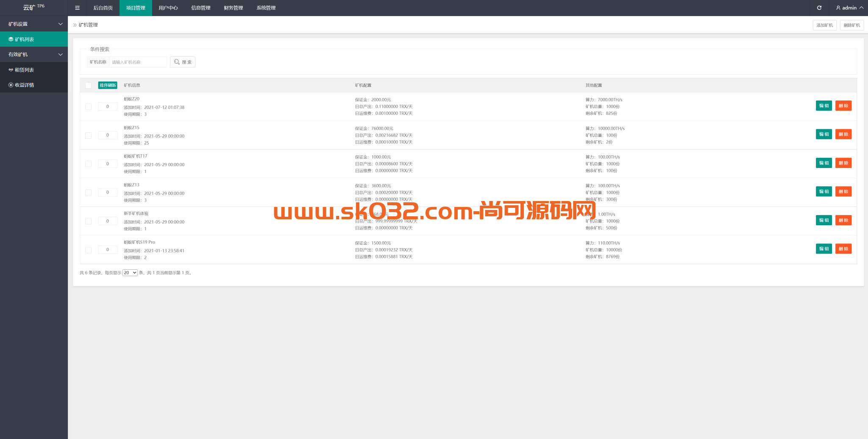Delete the 蚂蚁矿机T17 miner
The height and width of the screenshot is (439, 868).
tap(843, 163)
